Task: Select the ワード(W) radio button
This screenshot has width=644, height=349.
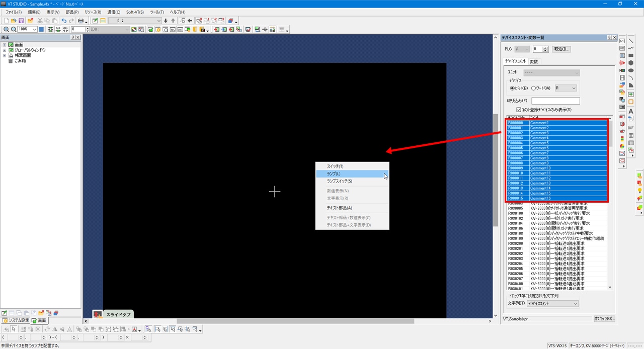Action: [x=534, y=88]
